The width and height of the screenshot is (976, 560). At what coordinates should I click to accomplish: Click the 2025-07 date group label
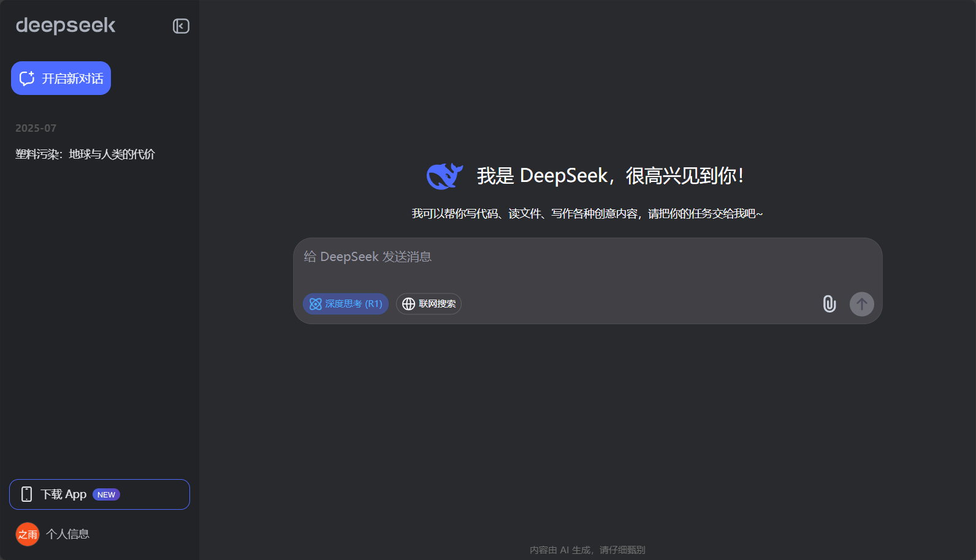point(36,128)
